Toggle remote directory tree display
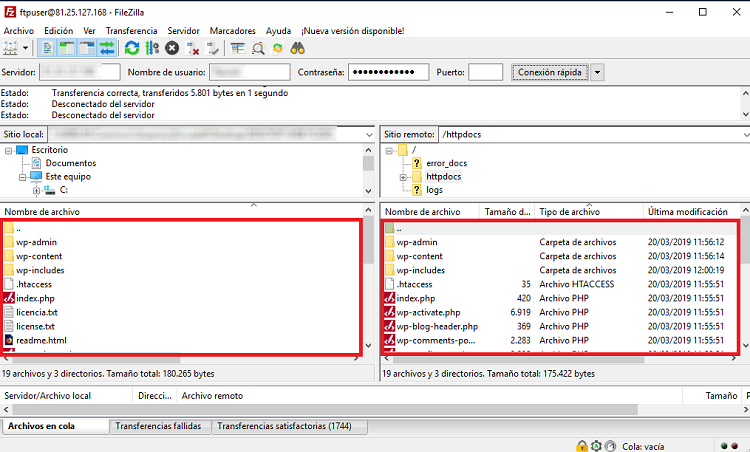Viewport: 750px width, 452px height. click(x=87, y=48)
